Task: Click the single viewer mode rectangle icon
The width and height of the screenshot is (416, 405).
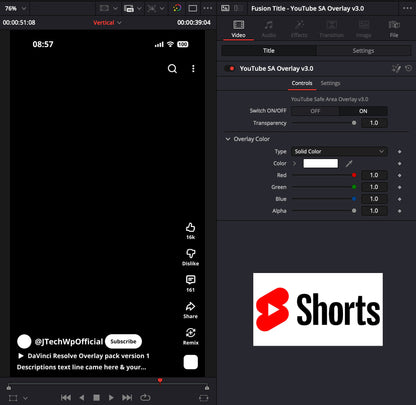Action: click(x=193, y=8)
